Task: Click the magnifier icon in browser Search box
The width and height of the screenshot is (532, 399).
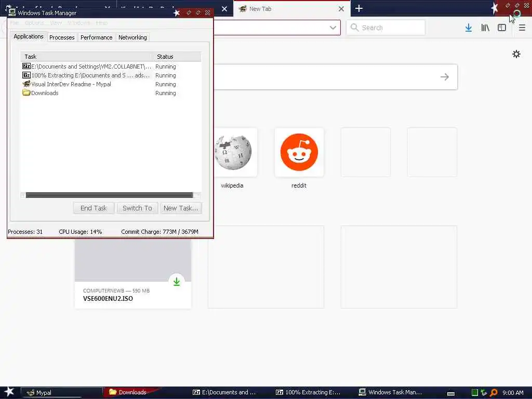Action: 354,28
